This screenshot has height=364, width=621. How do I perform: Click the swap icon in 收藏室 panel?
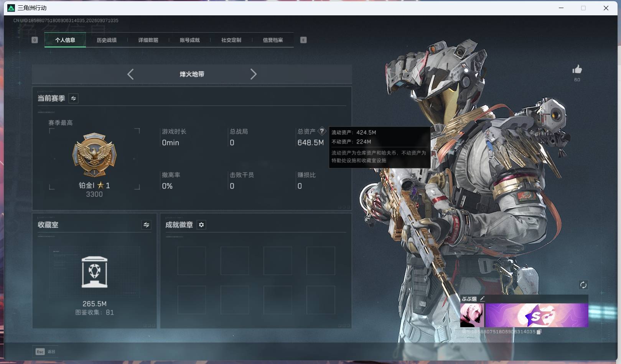point(146,225)
